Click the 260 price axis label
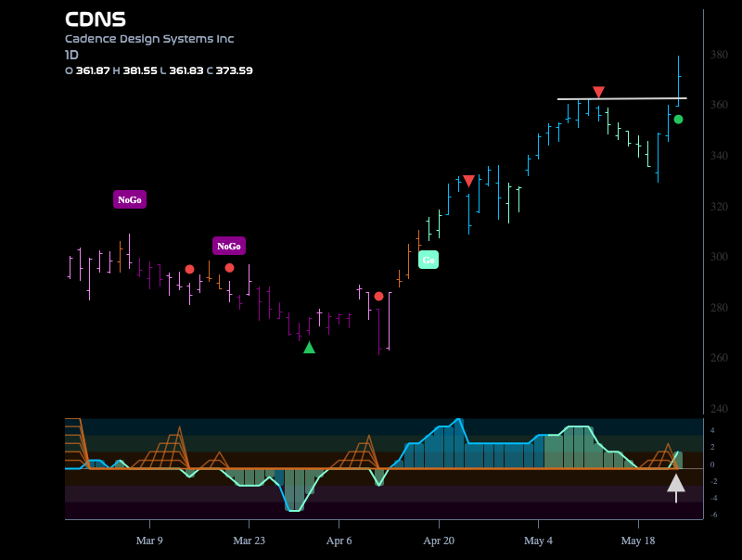 tap(719, 358)
